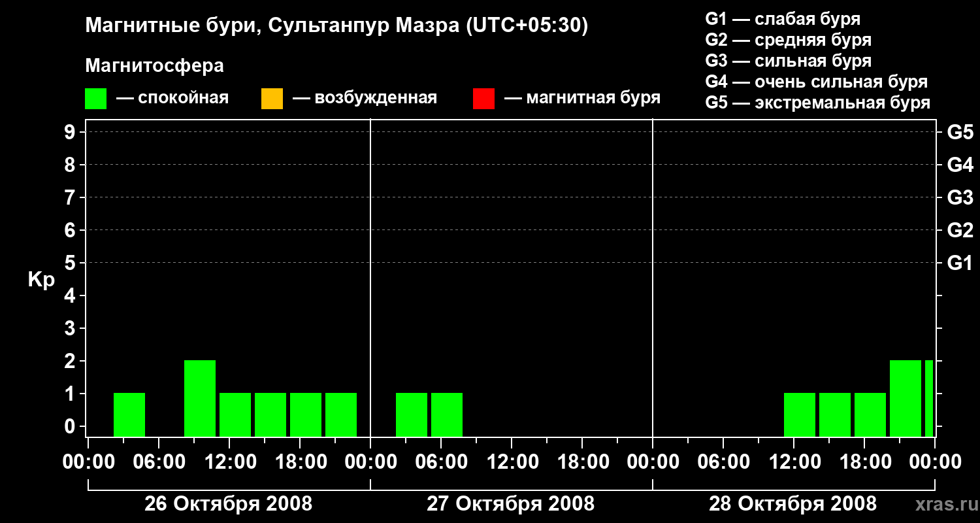The image size is (980, 523).
Task: Click the 'Kp' axis label
Action: point(41,280)
